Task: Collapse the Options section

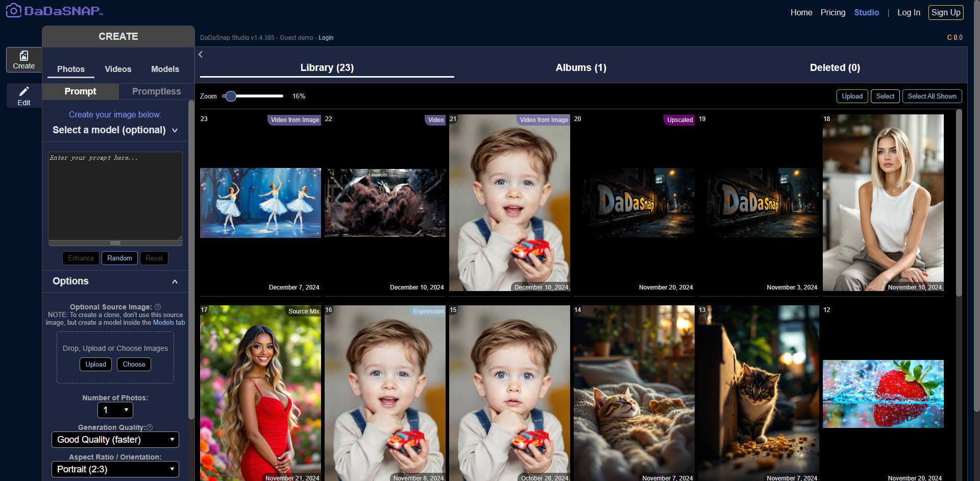Action: point(175,281)
